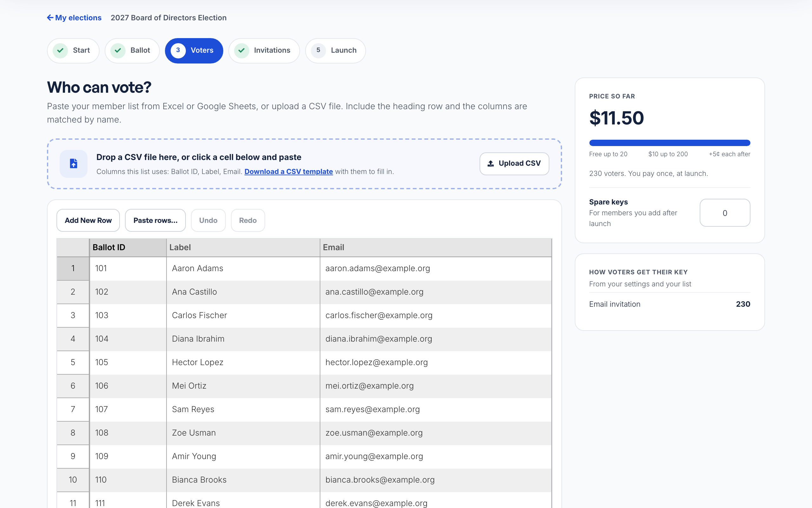812x508 pixels.
Task: Jump to the Launch step
Action: 336,50
